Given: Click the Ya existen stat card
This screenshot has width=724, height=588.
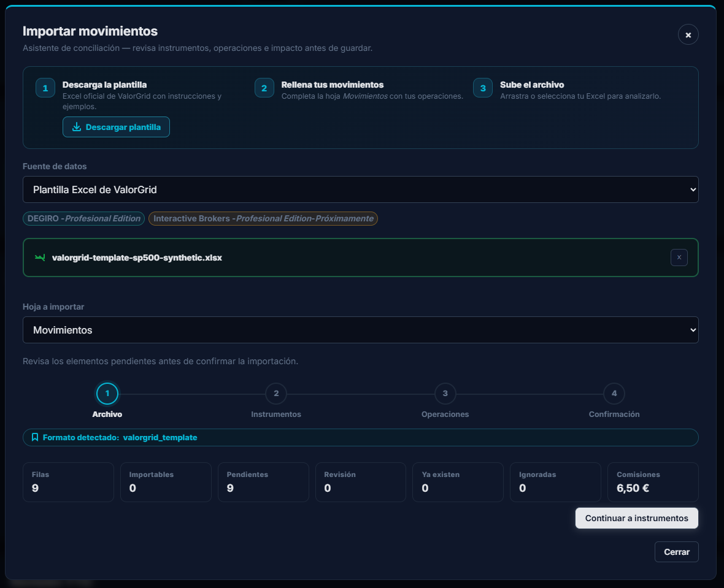Looking at the screenshot, I should point(458,483).
